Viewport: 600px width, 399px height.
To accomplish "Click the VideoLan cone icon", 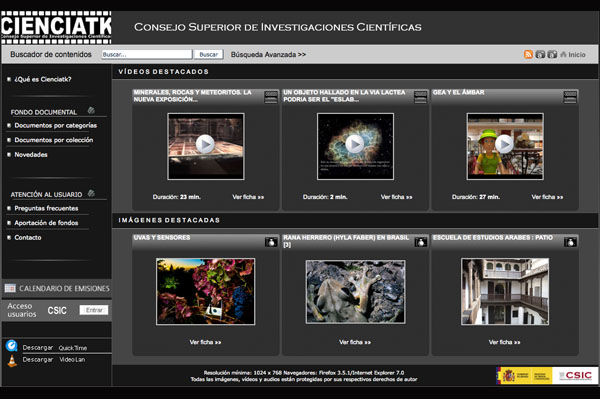I will coord(12,361).
